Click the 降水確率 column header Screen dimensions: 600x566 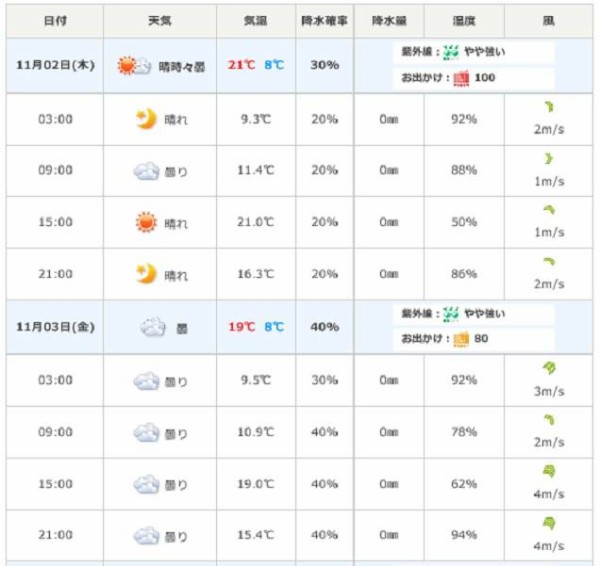[324, 21]
